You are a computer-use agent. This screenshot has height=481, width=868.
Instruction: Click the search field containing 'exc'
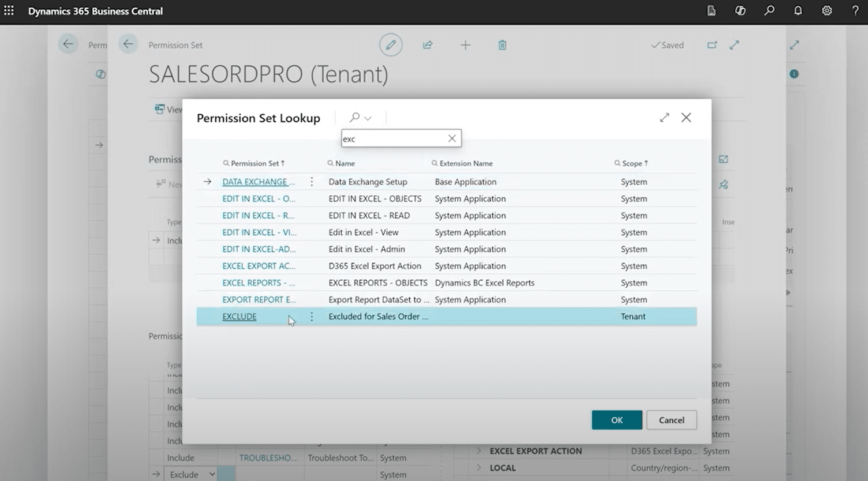point(394,138)
